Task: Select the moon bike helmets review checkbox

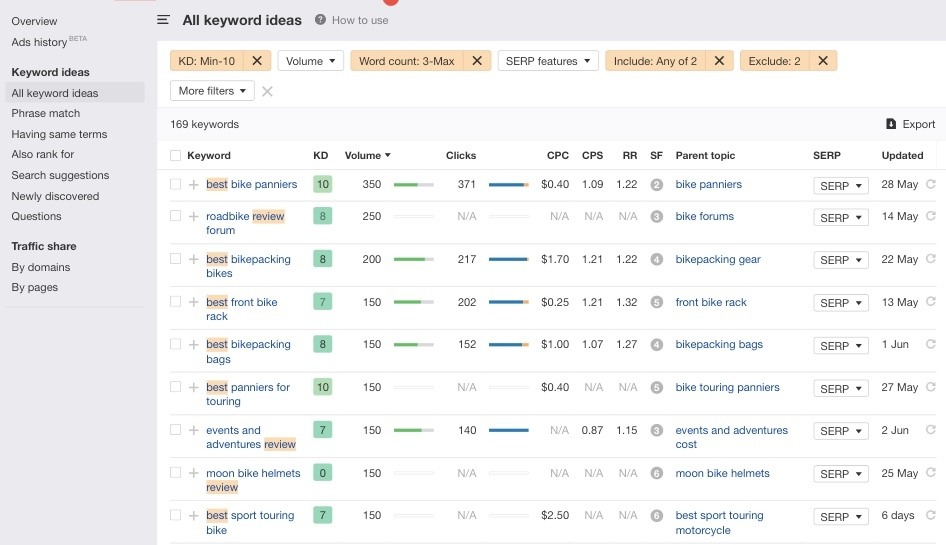Action: point(176,473)
